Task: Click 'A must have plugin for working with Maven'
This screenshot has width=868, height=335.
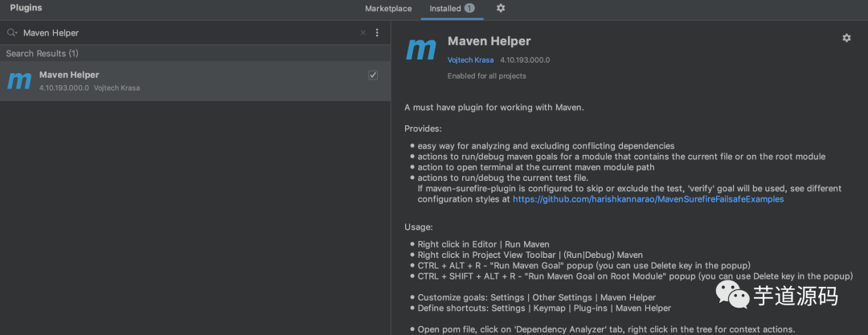Action: click(494, 108)
